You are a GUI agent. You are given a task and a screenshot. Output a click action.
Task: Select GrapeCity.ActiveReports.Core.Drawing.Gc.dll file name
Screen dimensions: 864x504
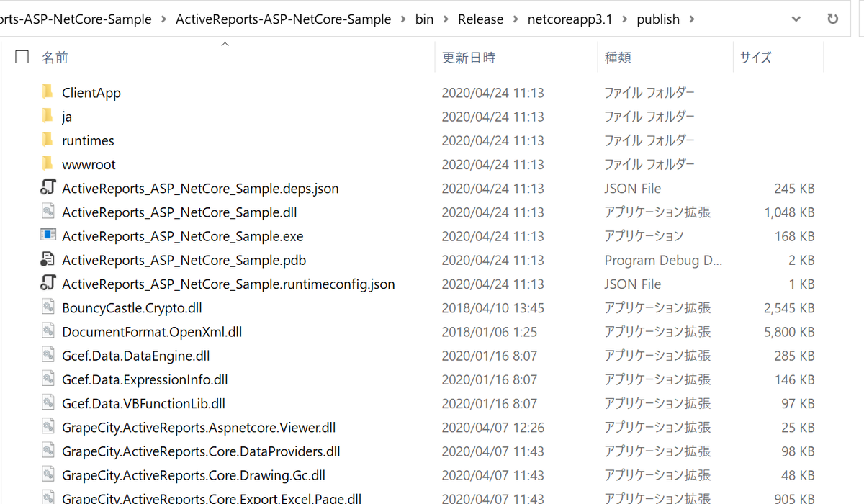click(194, 475)
